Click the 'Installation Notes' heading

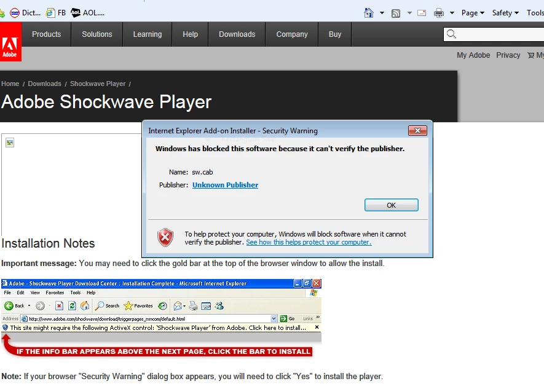48,243
